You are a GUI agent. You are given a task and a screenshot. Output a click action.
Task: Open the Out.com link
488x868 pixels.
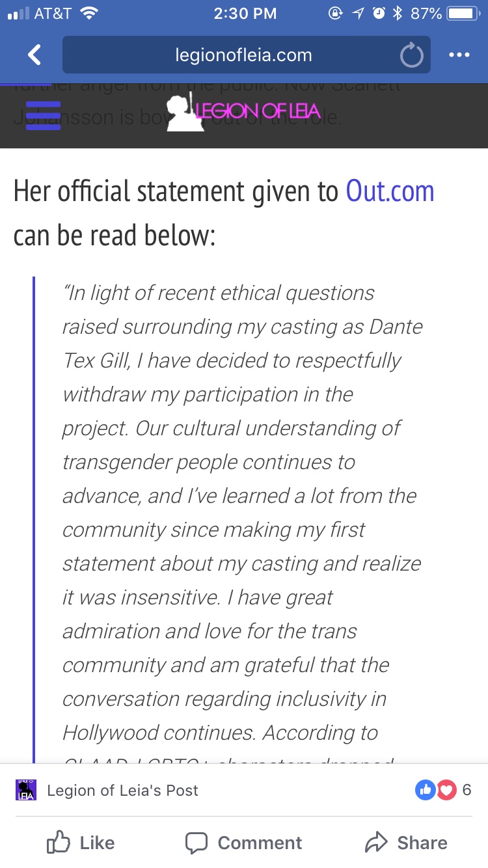[390, 191]
